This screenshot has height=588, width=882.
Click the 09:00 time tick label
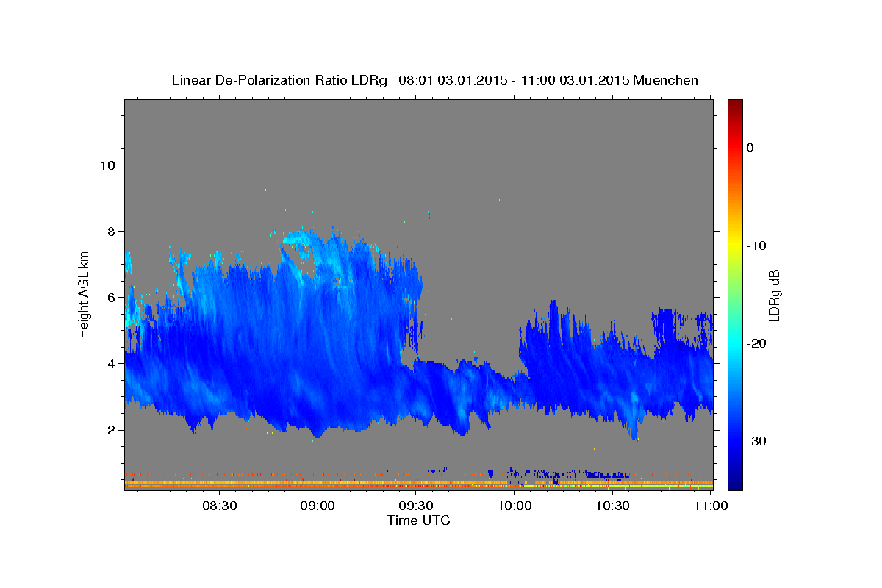coord(318,506)
